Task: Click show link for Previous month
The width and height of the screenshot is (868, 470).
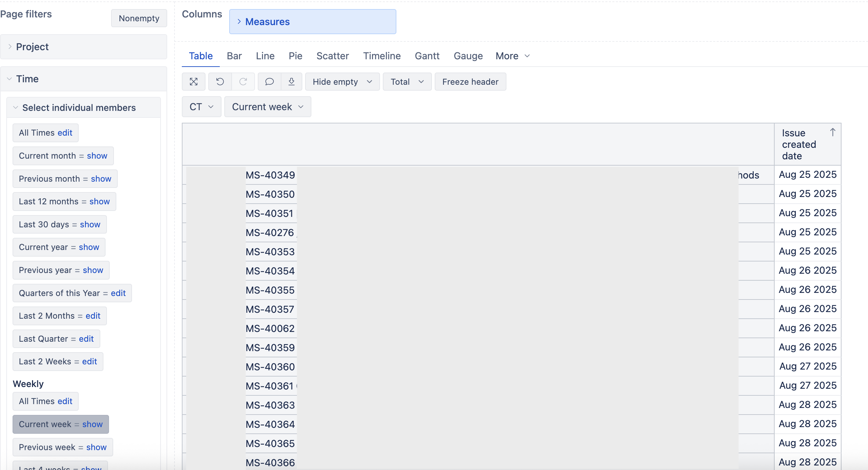Action: click(x=101, y=179)
